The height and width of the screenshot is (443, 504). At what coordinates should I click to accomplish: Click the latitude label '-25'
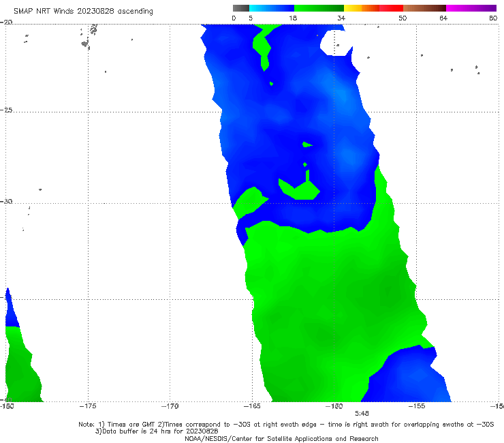pyautogui.click(x=6, y=110)
